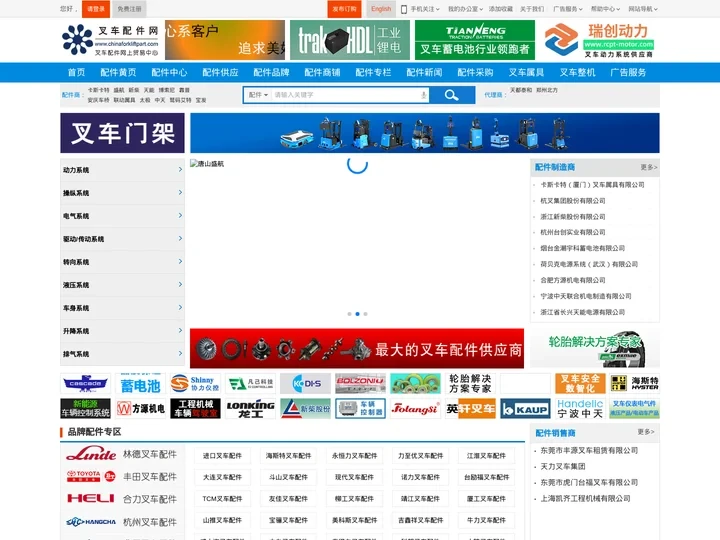Image resolution: width=720 pixels, height=540 pixels.
Task: Open the BOLZONI brand logo tile
Action: [x=360, y=383]
